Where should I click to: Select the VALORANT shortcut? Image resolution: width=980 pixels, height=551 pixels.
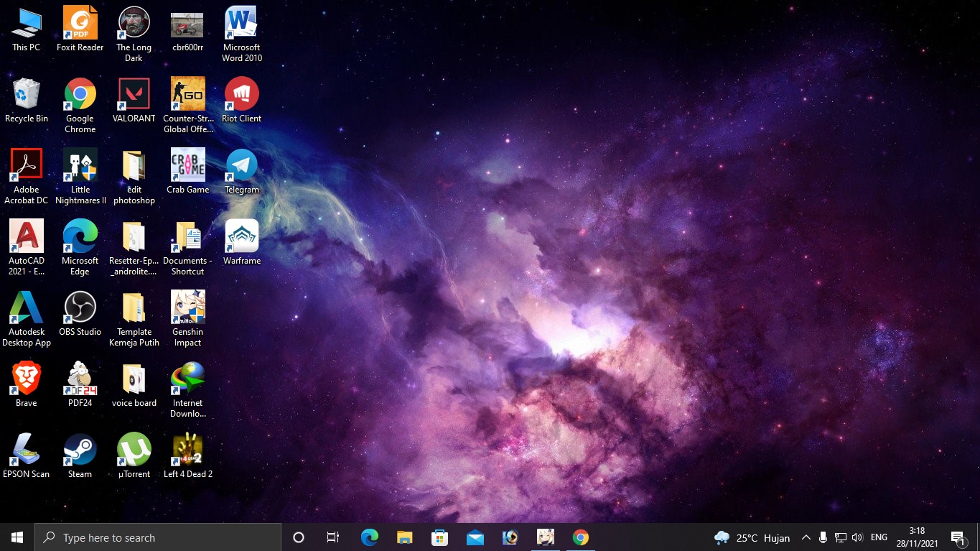[134, 100]
